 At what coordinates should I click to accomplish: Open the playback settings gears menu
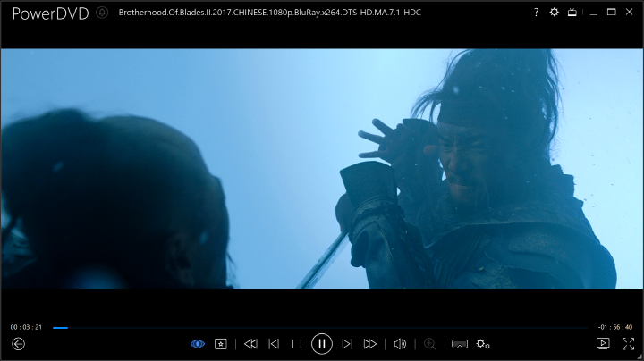tap(483, 344)
